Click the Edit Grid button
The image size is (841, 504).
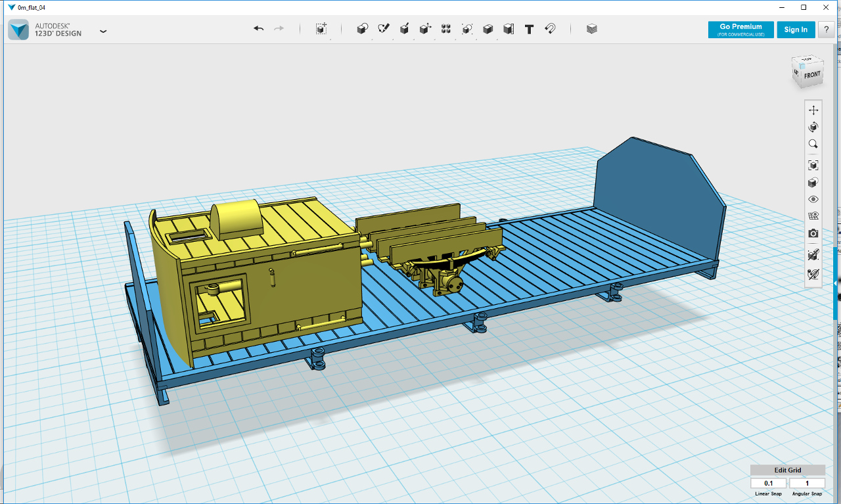(x=788, y=470)
